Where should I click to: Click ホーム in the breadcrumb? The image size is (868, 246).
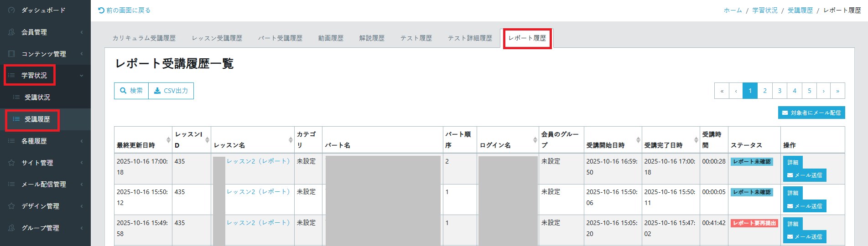click(x=733, y=10)
